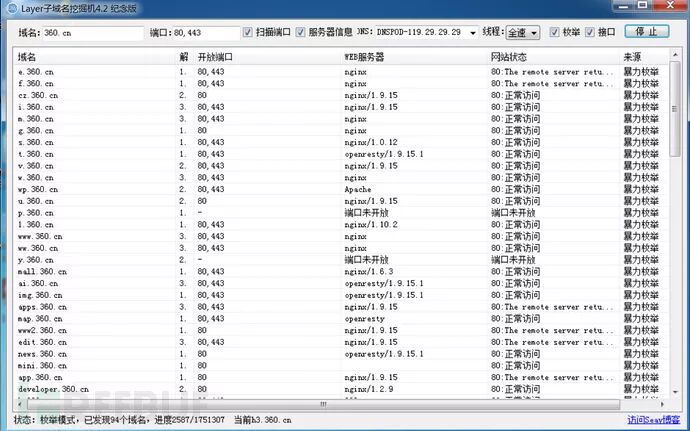Select the map.360.cn row
Viewport: 690px width, 431px height.
point(341,319)
